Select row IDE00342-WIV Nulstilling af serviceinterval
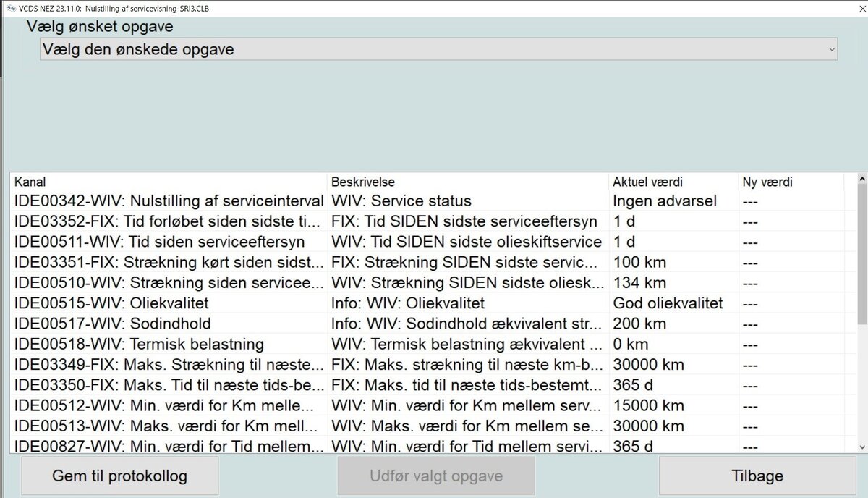This screenshot has width=868, height=498. 169,201
